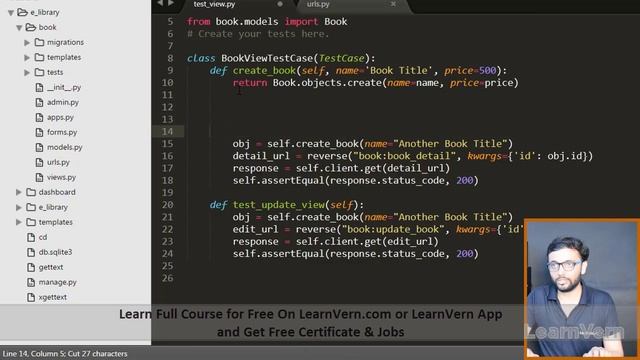Switch to the urls.py editor tab
The width and height of the screenshot is (640, 360).
click(318, 4)
